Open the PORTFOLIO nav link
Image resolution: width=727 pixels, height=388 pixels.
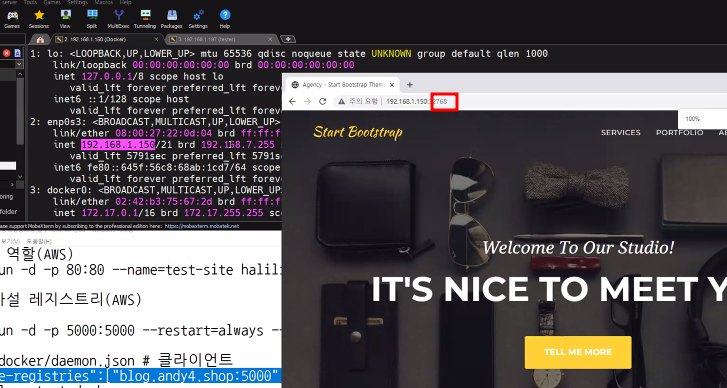pos(679,133)
